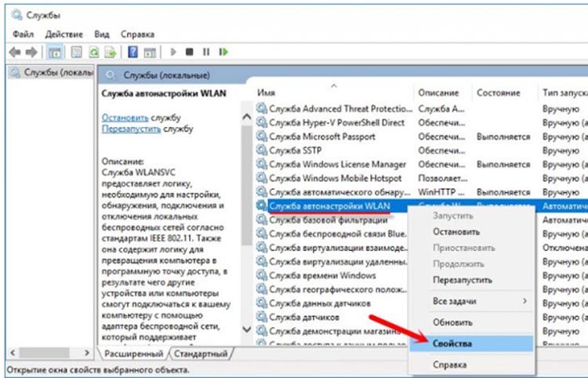Open the blue Help question-mark icon

132,52
